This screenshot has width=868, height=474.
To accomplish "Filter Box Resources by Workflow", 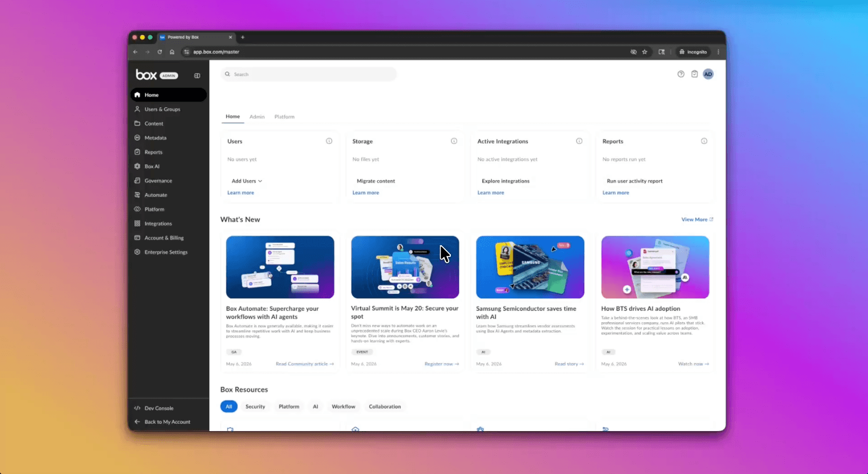I will 344,407.
